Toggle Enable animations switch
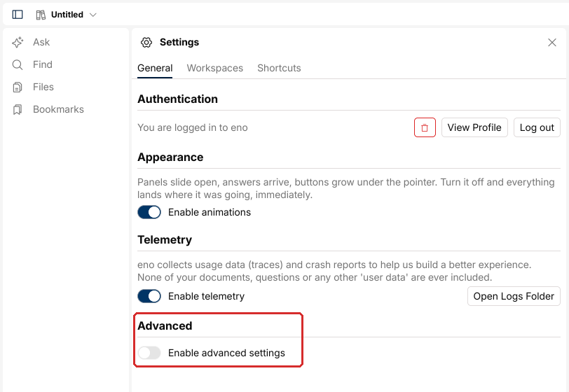This screenshot has height=392, width=569. point(149,212)
